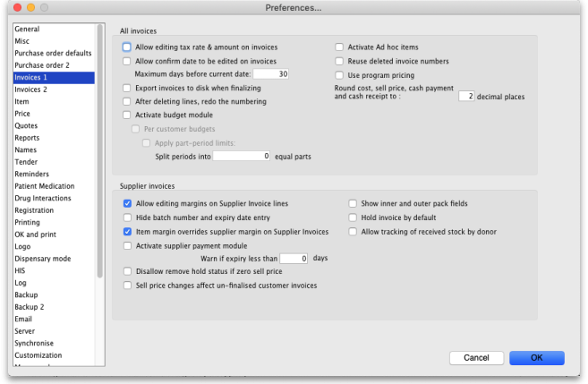Toggle Activate budget module checkbox
The height and width of the screenshot is (384, 588).
coord(127,115)
